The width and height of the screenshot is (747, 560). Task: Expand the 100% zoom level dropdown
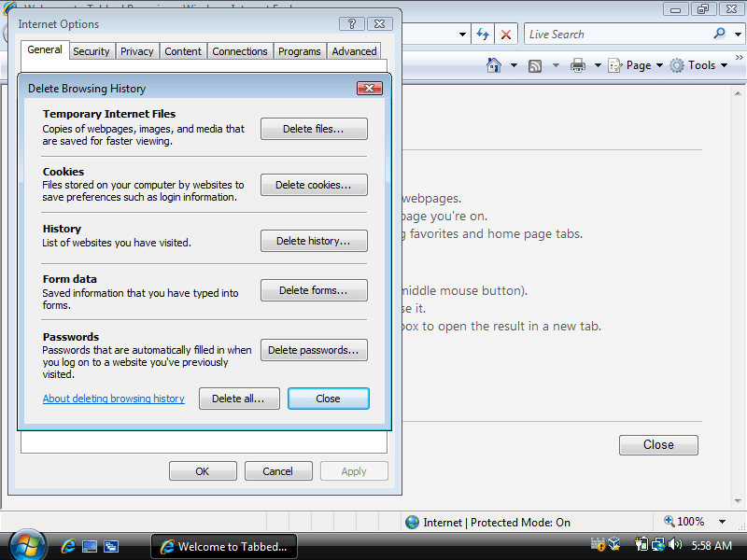724,521
